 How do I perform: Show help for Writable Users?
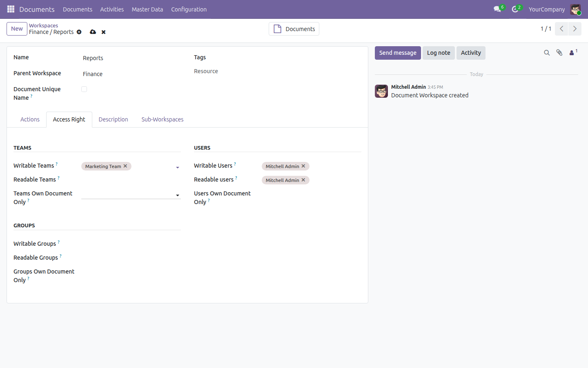pyautogui.click(x=235, y=164)
